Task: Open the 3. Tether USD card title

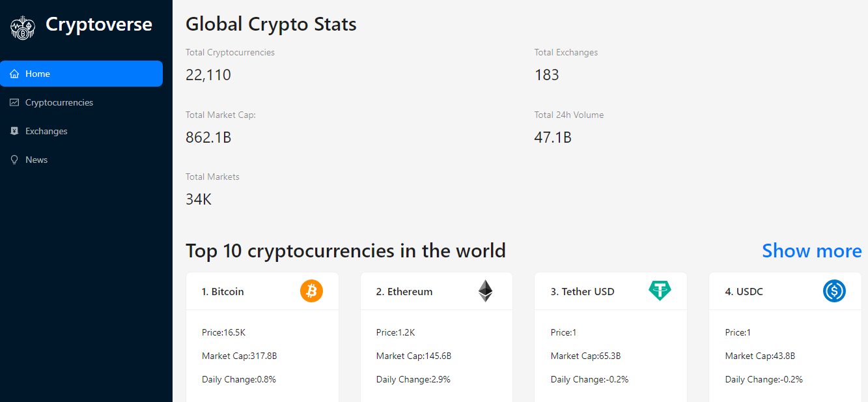Action: point(583,291)
